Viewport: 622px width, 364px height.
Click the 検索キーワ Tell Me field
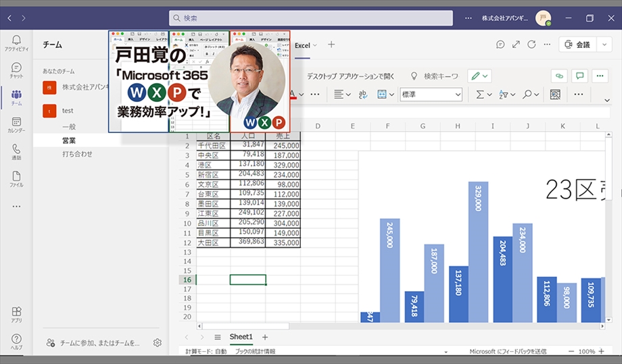[x=441, y=76]
